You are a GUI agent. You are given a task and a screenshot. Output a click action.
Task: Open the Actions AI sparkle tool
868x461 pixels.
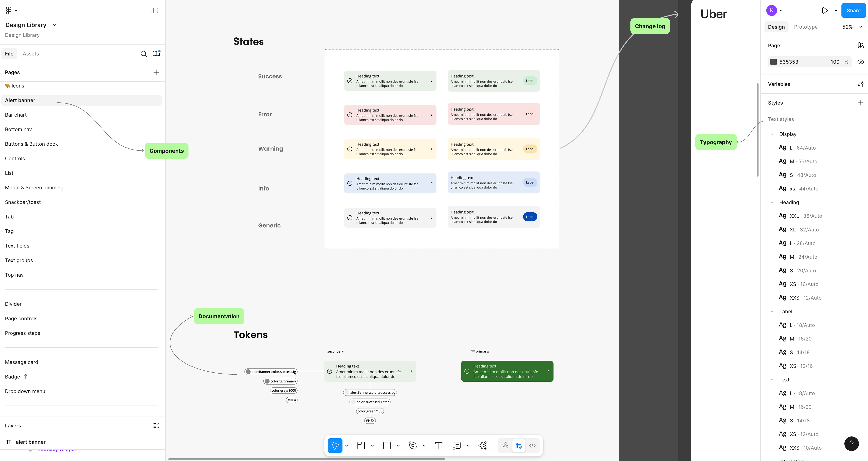tap(483, 446)
